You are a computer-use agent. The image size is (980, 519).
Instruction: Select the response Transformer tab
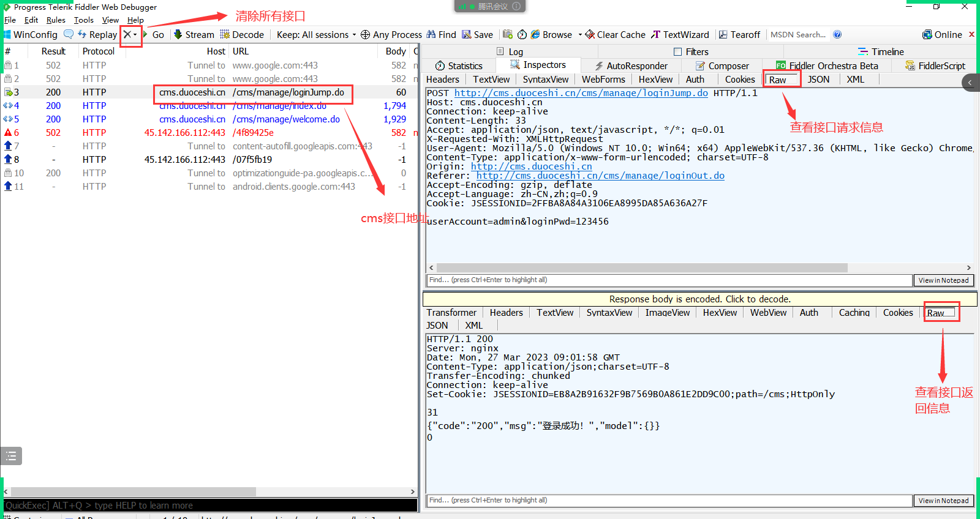[x=451, y=313]
